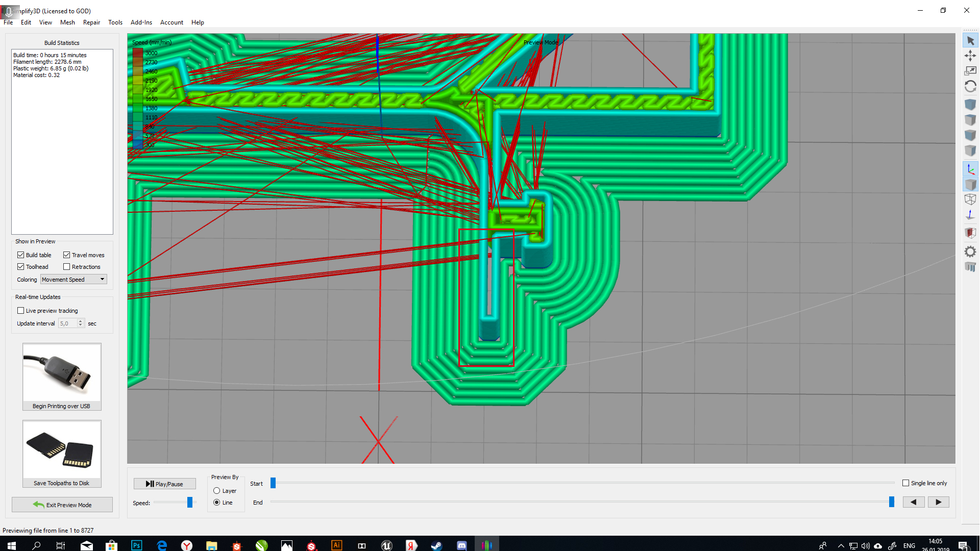Activate the translate (move) model tool
The image size is (980, 551).
pos(970,56)
